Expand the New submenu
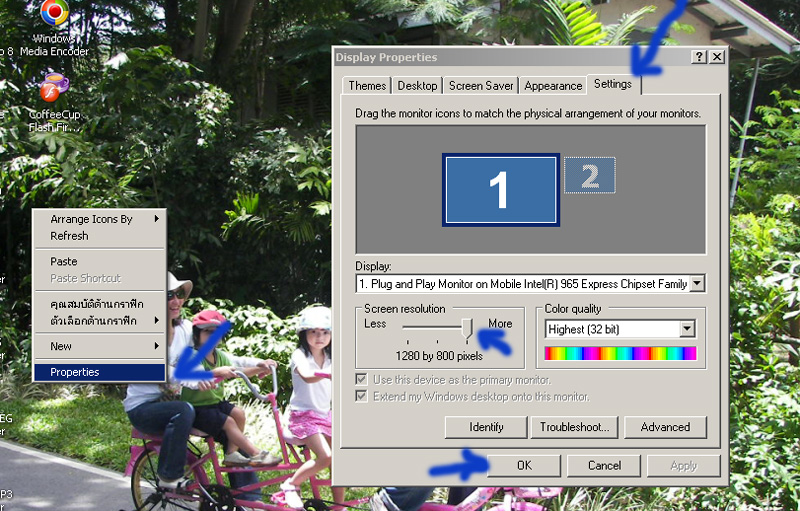Image resolution: width=800 pixels, height=511 pixels. pos(100,346)
